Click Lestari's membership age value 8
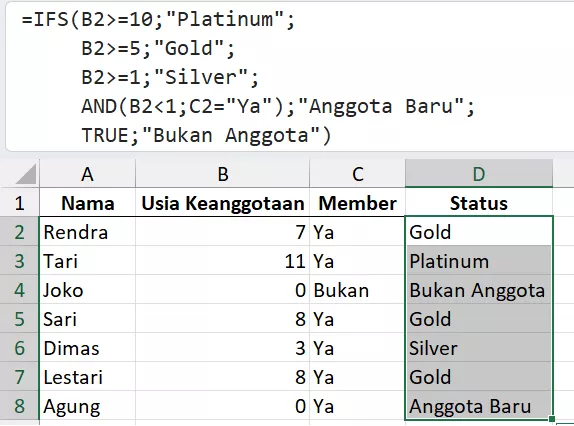Viewport: 574px width, 426px height. pos(223,377)
